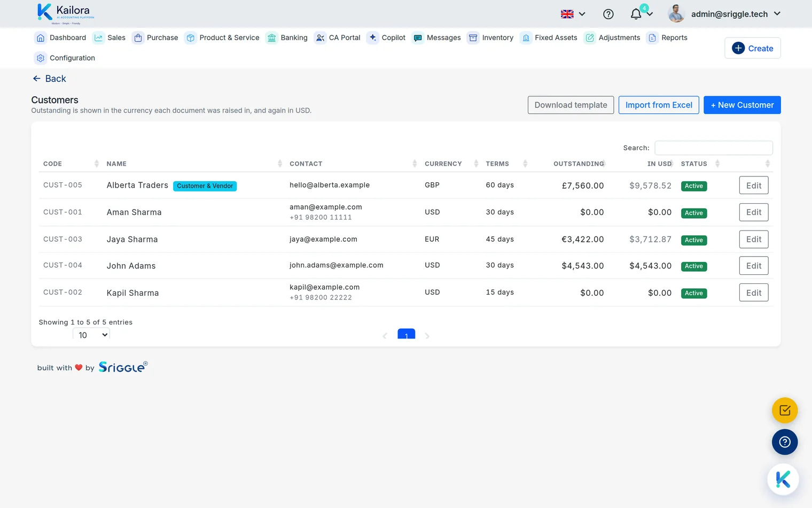Viewport: 812px width, 508px height.
Task: Open the Product & Service menu
Action: 222,38
